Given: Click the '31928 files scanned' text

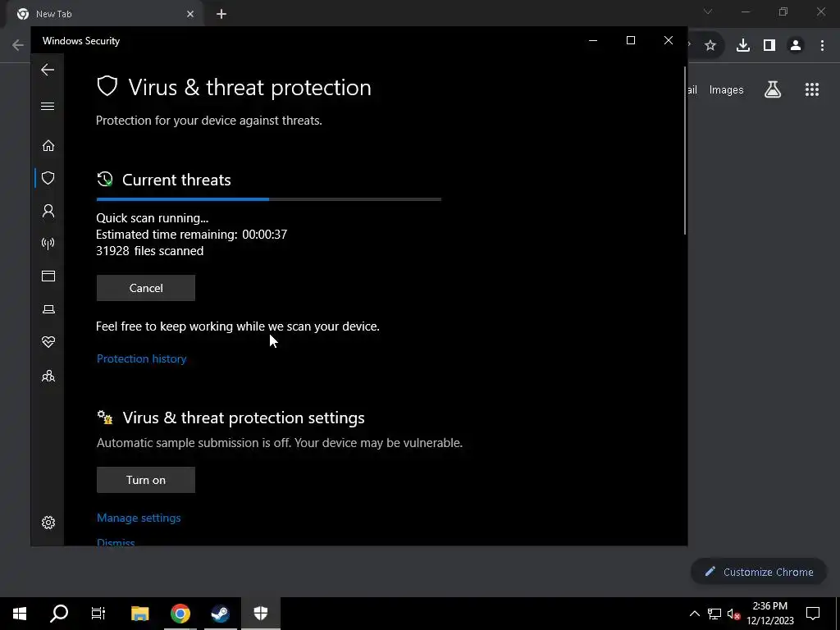Looking at the screenshot, I should [x=149, y=251].
